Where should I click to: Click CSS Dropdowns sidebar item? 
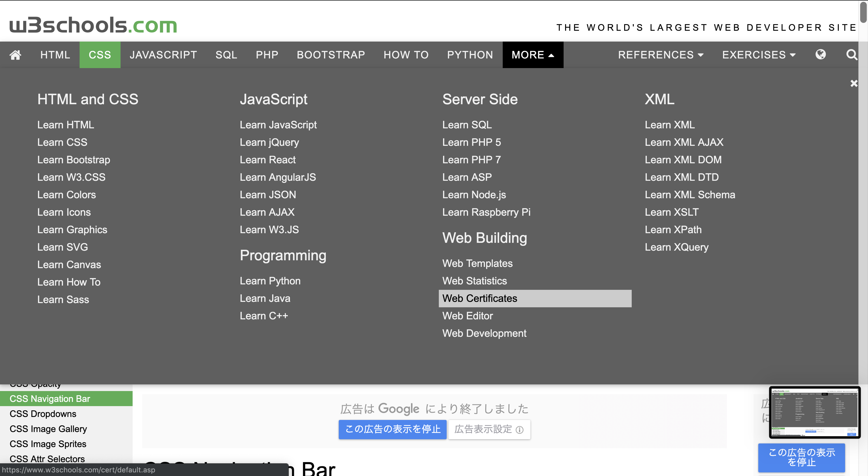pos(43,414)
